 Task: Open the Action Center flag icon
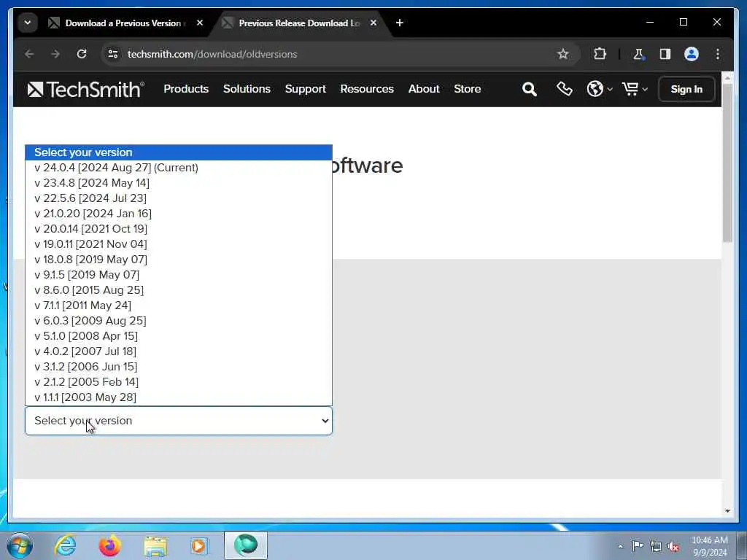(x=638, y=545)
